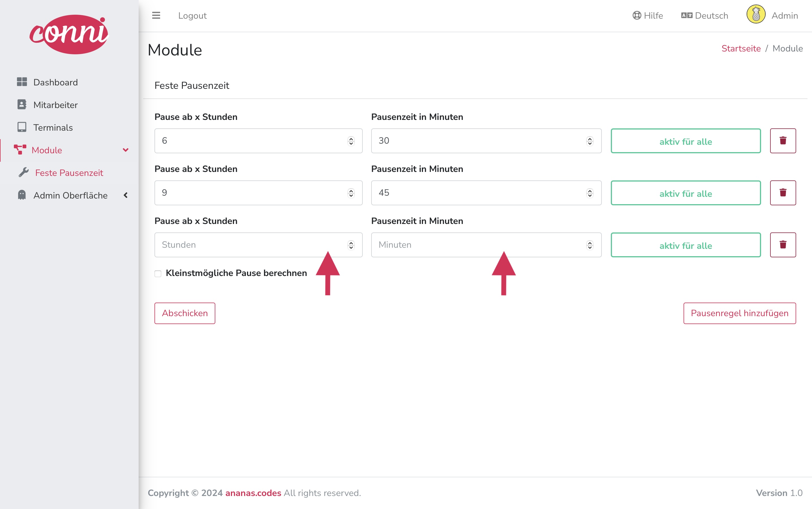The image size is (812, 509).
Task: Focus the empty Minuten input field
Action: pos(486,245)
